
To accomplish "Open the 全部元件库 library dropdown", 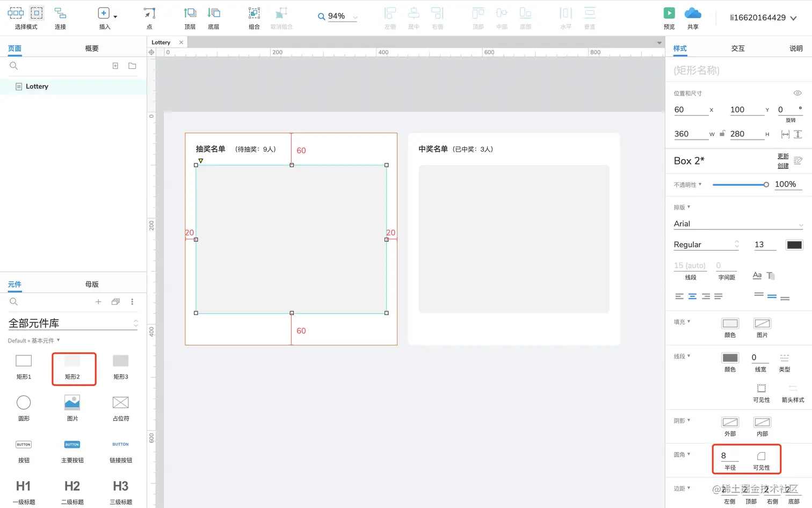I will (73, 323).
